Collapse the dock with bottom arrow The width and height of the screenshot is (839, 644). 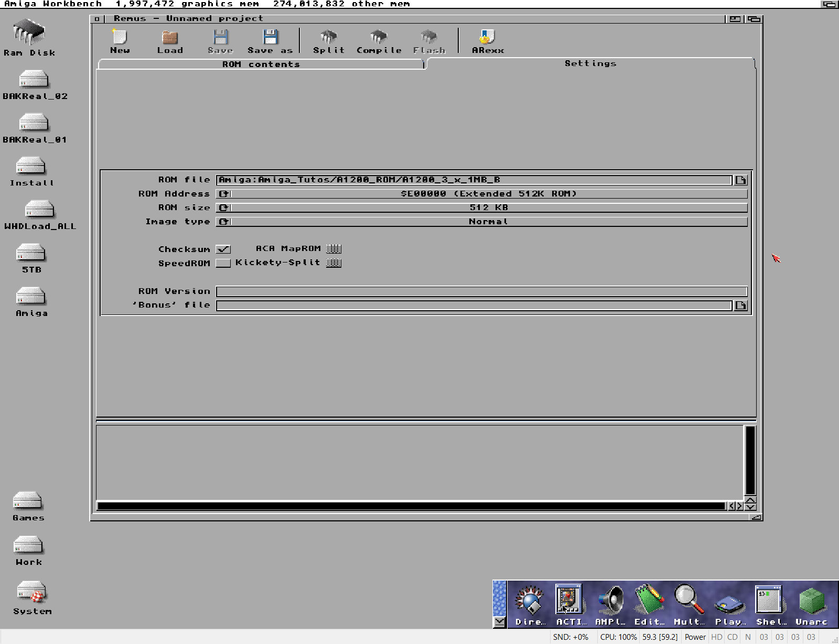pos(500,622)
